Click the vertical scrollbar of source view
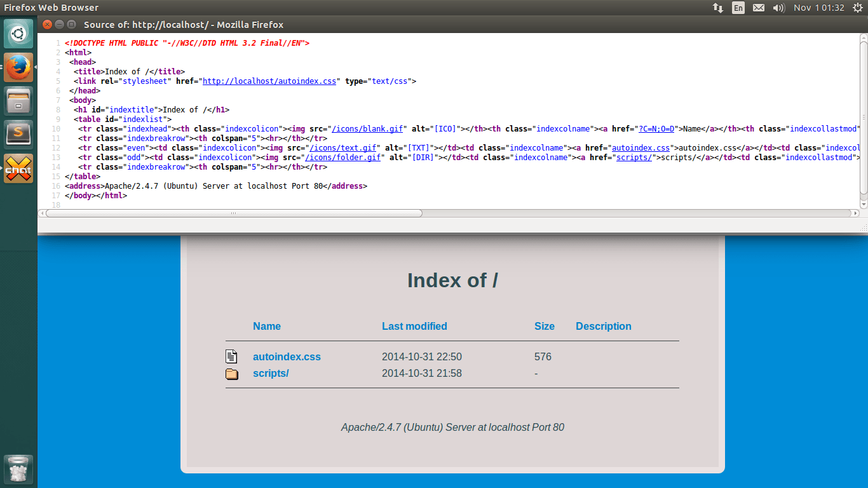 tap(864, 118)
